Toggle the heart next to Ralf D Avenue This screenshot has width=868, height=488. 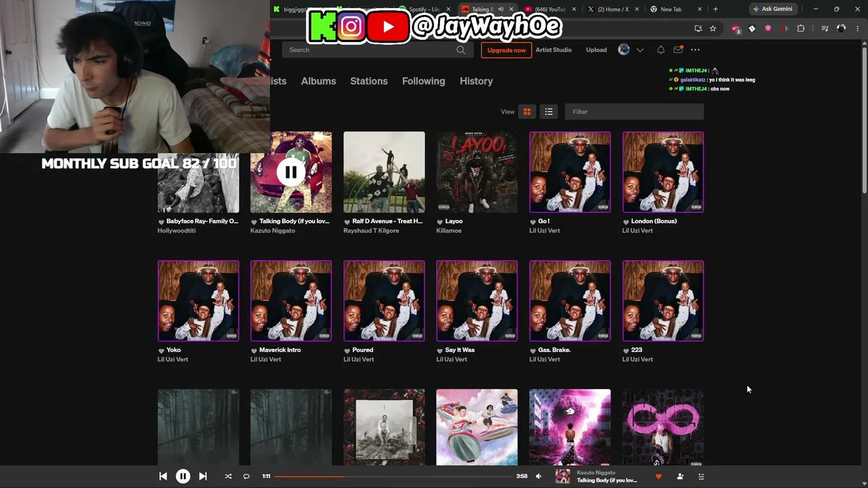pos(347,222)
